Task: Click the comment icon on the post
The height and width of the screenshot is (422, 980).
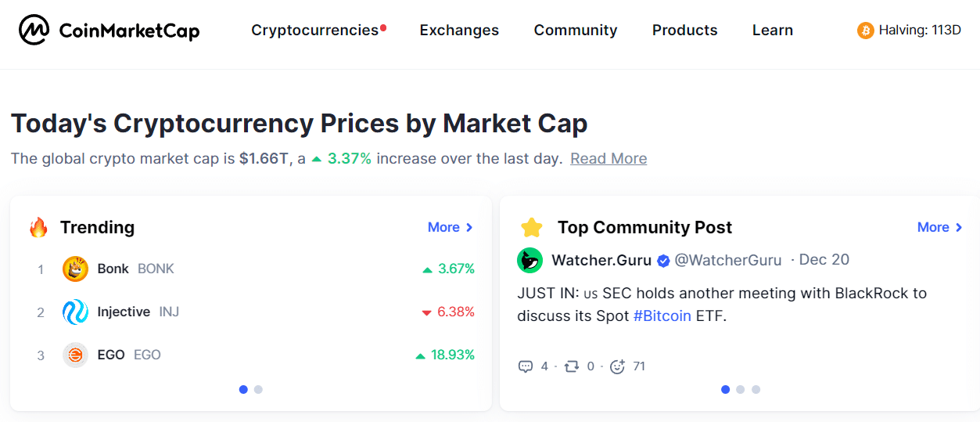Action: pyautogui.click(x=526, y=366)
